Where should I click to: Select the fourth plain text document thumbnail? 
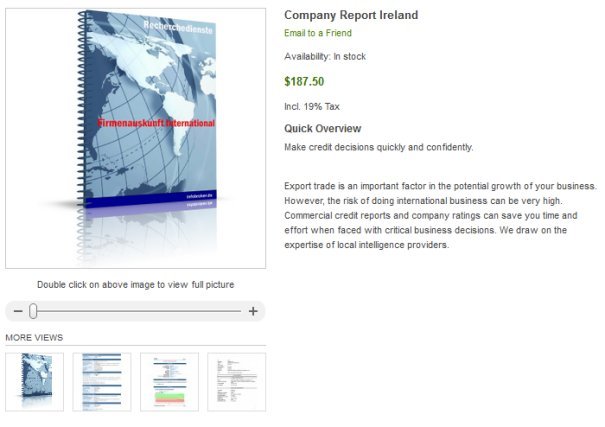point(236,381)
